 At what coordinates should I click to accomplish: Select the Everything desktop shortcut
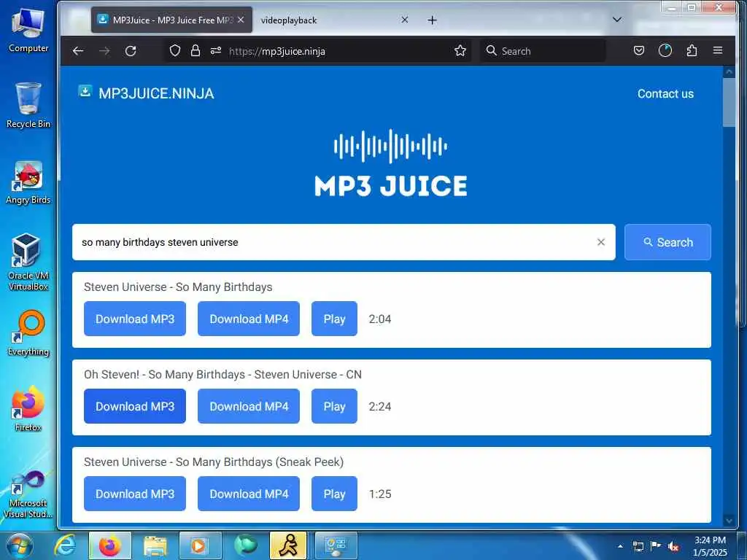click(28, 333)
